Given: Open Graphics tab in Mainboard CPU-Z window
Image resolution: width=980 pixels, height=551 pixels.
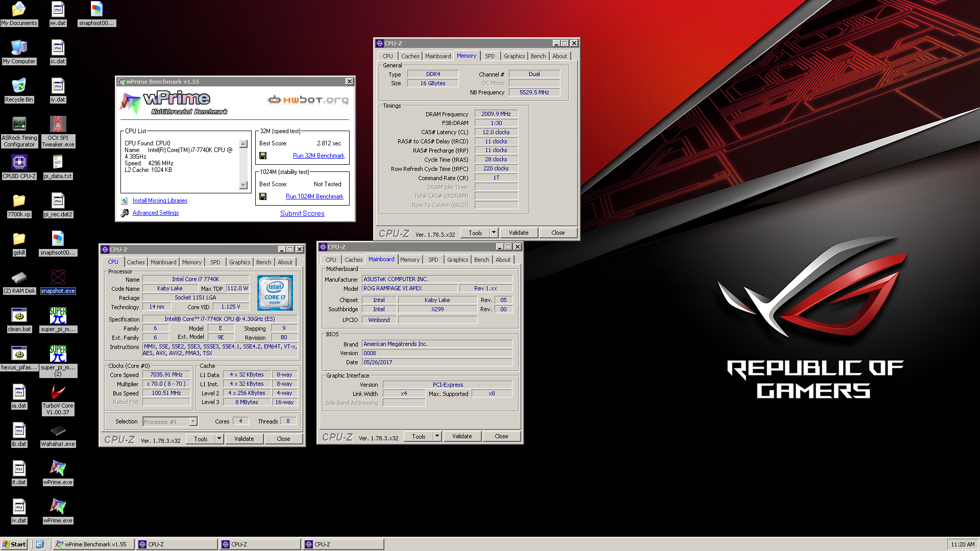Looking at the screenshot, I should [x=458, y=260].
